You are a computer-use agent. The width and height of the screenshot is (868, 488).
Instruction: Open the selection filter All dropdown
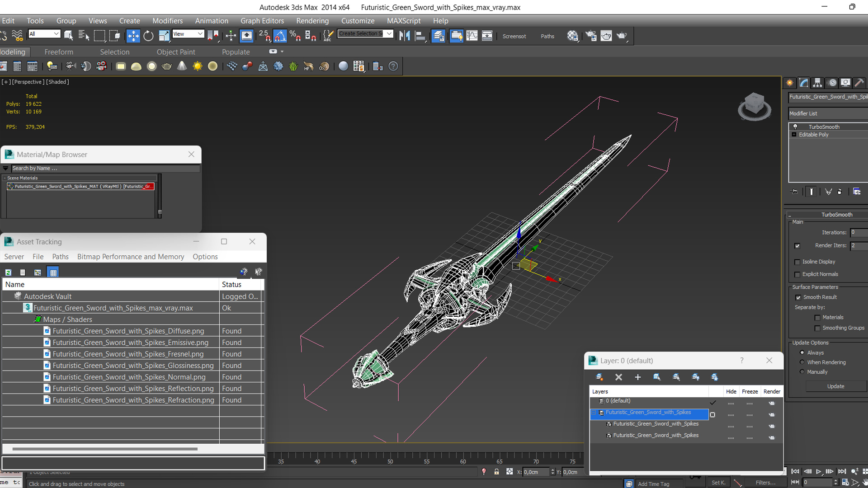coord(44,34)
